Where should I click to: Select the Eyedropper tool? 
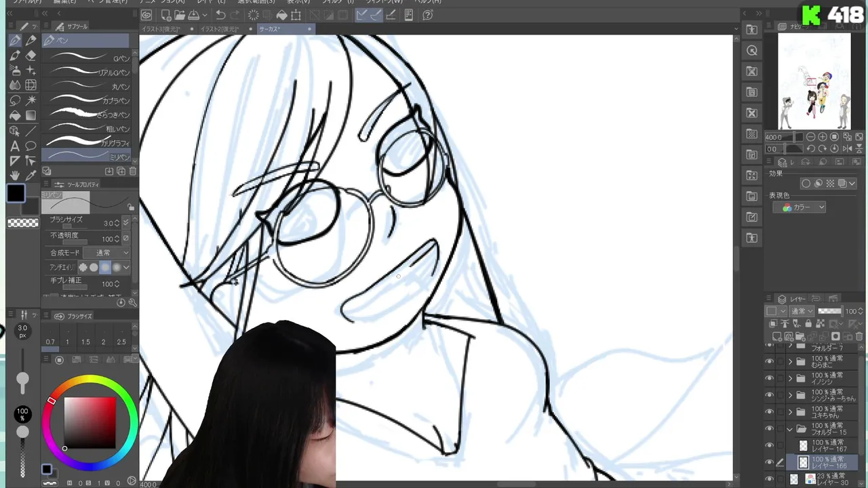[x=31, y=176]
